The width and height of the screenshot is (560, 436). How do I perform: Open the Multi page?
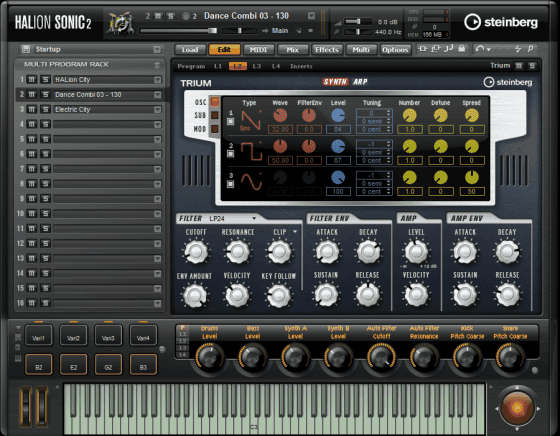[361, 50]
